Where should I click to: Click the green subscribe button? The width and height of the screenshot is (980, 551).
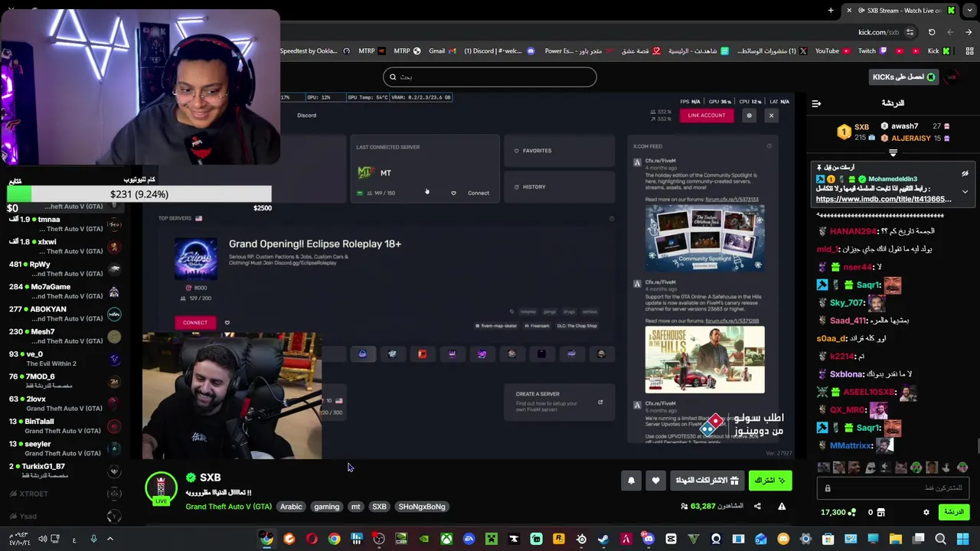pos(770,481)
